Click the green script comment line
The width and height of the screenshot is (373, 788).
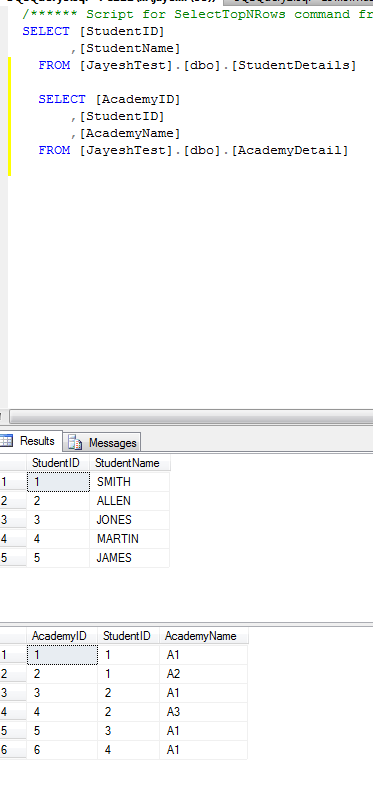(197, 14)
